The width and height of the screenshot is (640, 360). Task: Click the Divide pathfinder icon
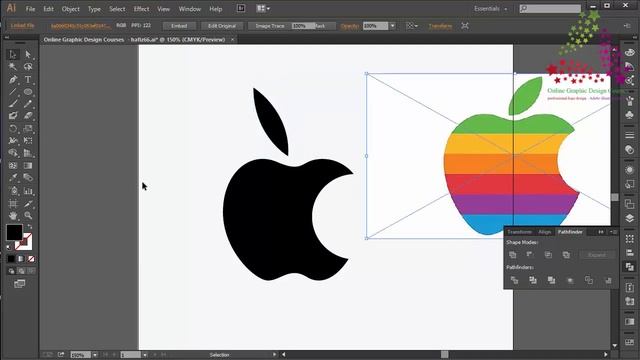(x=514, y=280)
